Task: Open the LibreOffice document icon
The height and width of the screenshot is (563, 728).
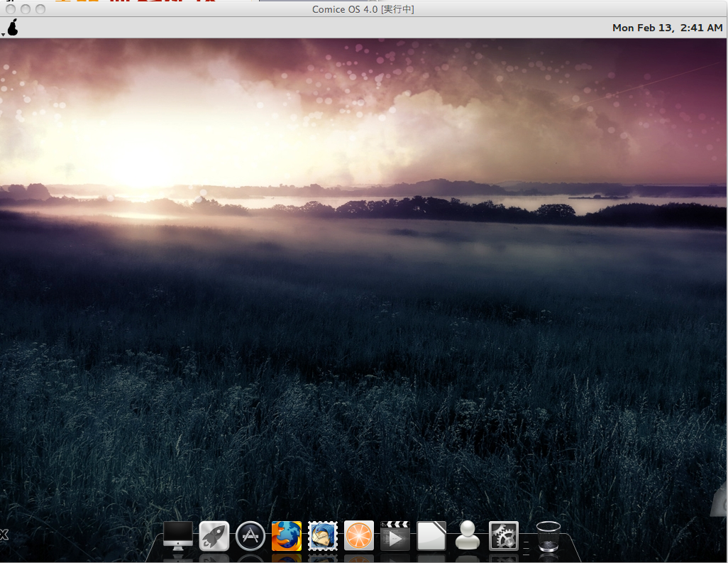Action: [x=431, y=536]
